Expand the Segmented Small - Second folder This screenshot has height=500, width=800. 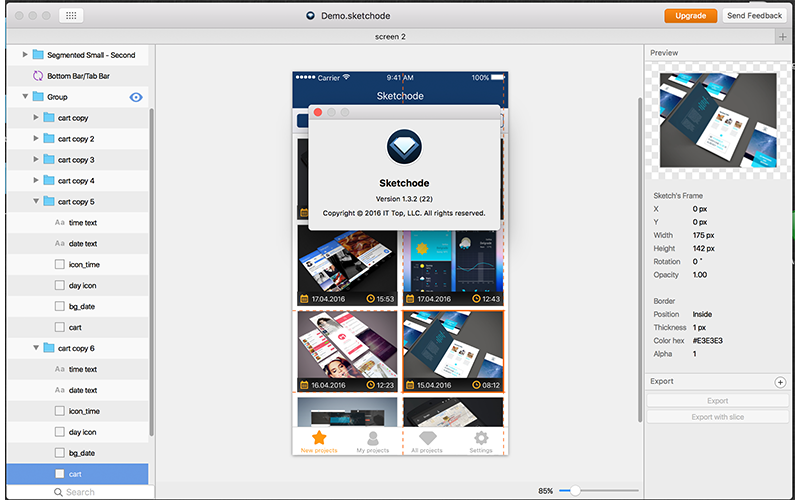[24, 54]
